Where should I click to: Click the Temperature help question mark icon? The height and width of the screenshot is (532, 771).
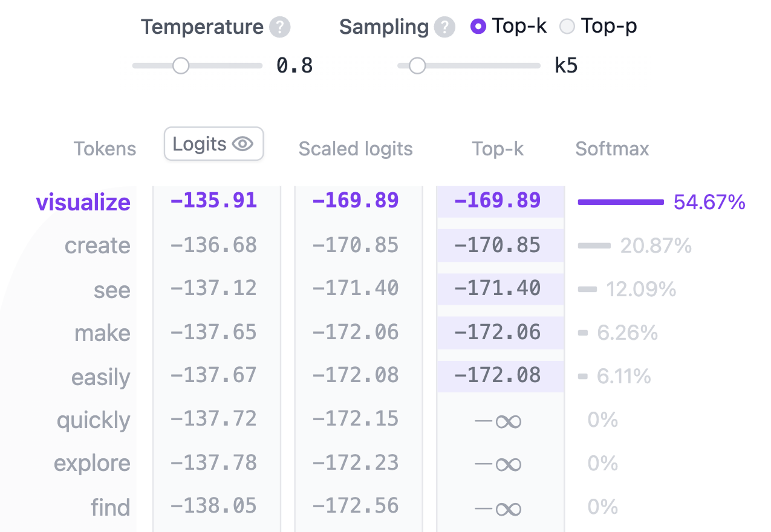(x=279, y=27)
